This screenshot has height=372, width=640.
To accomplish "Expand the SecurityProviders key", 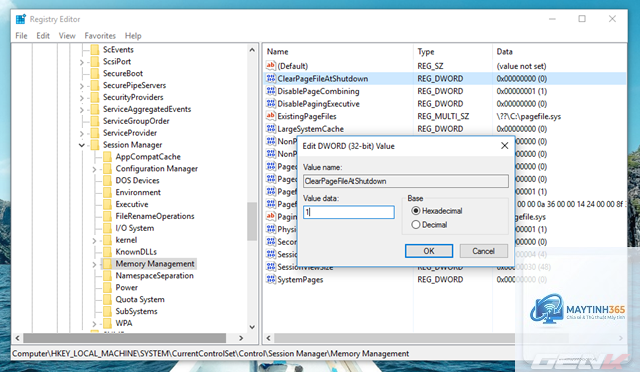I will pyautogui.click(x=82, y=98).
